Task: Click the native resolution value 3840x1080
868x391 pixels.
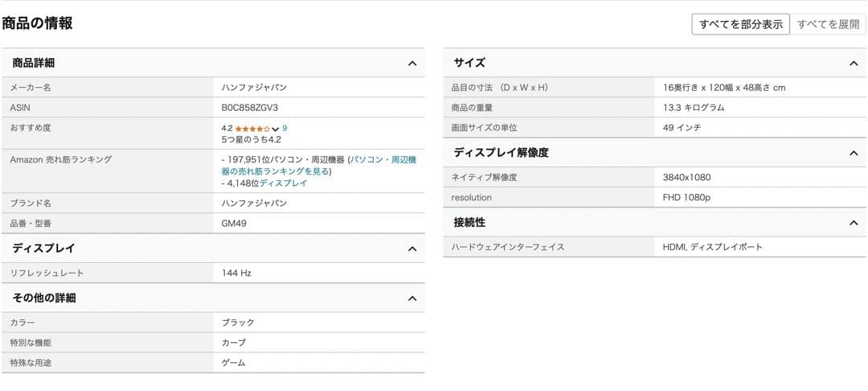Action: pyautogui.click(x=686, y=178)
